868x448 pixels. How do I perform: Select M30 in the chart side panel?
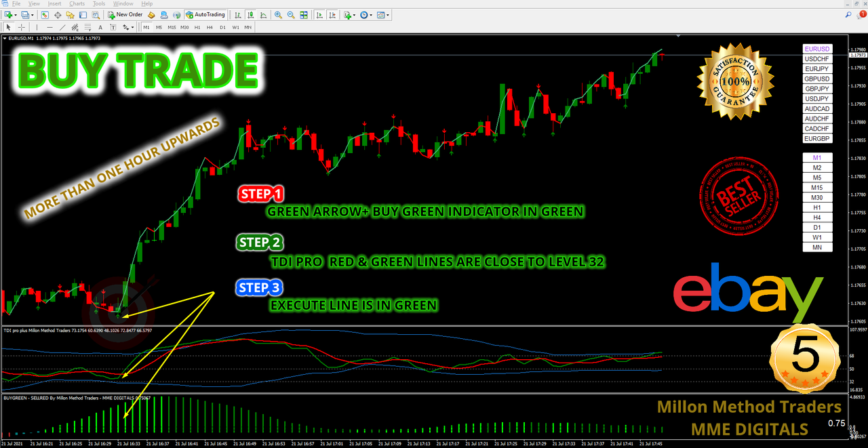(816, 197)
